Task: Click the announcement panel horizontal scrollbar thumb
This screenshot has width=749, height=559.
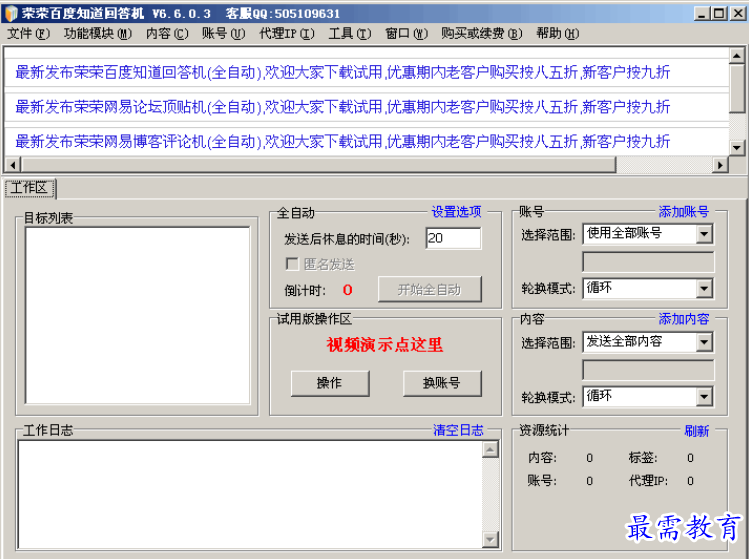Action: (x=318, y=165)
